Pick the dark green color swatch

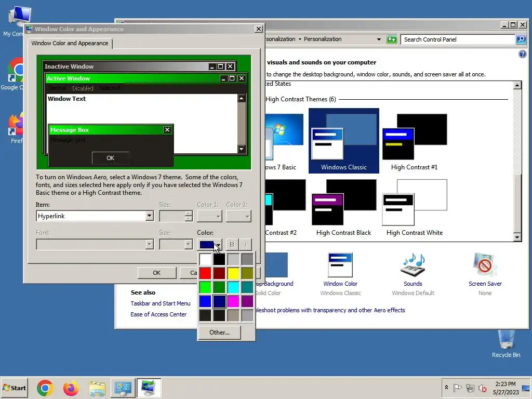pos(219,287)
